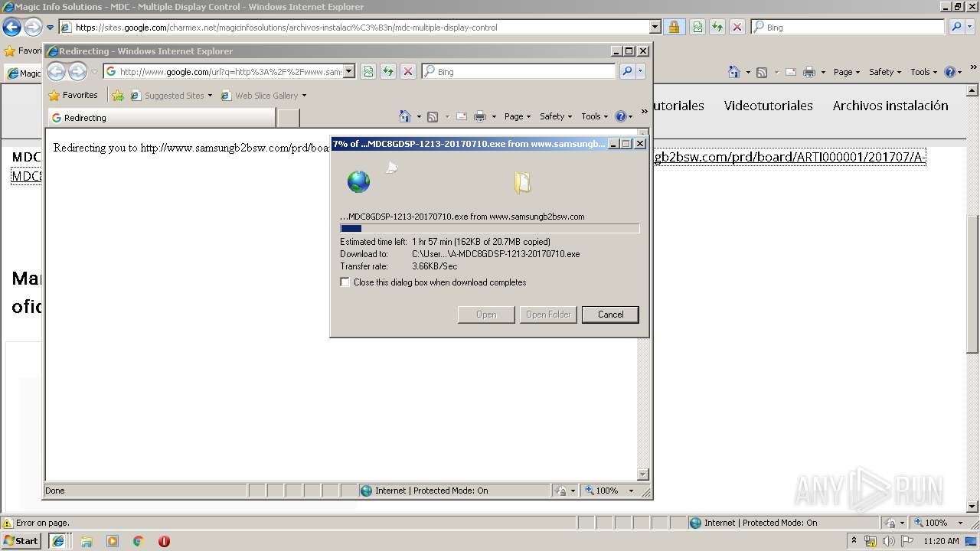Launch Google Chrome from taskbar
Viewport: 980px width, 551px height.
click(x=139, y=541)
